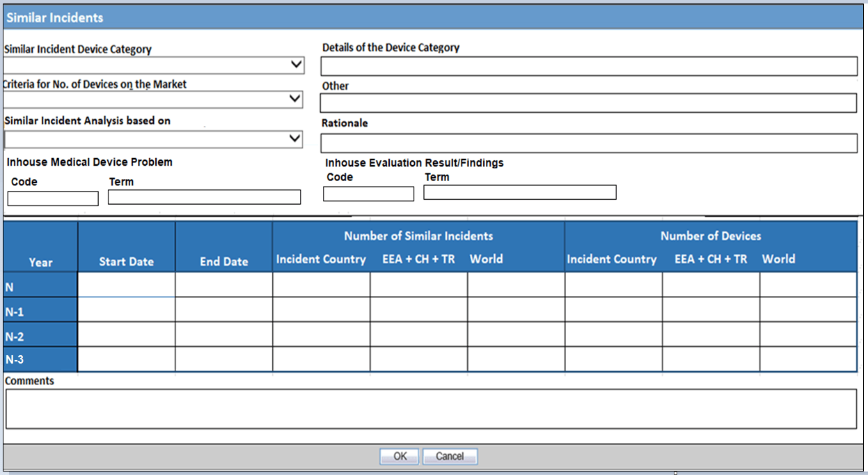Image resolution: width=868 pixels, height=475 pixels.
Task: Click Number of Devices Incident Country cell, row N
Action: 613,284
